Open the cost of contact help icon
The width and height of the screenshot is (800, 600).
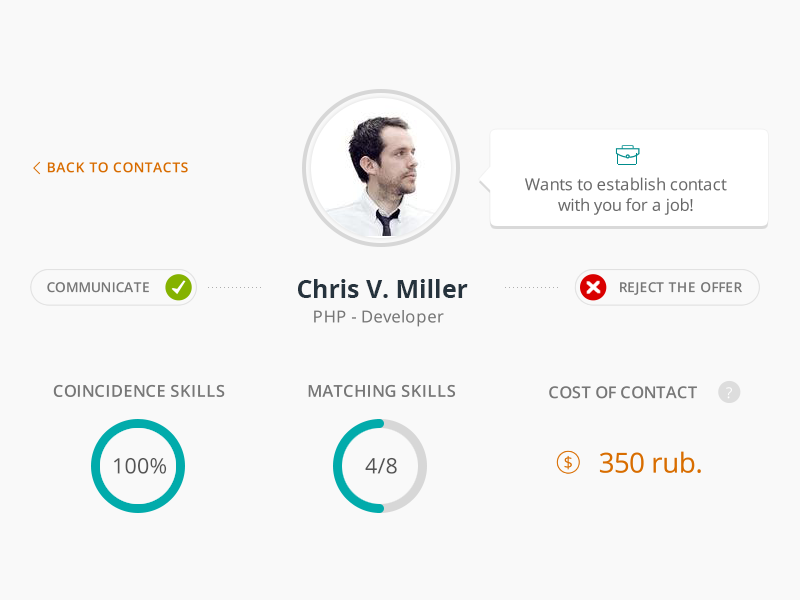tap(729, 392)
